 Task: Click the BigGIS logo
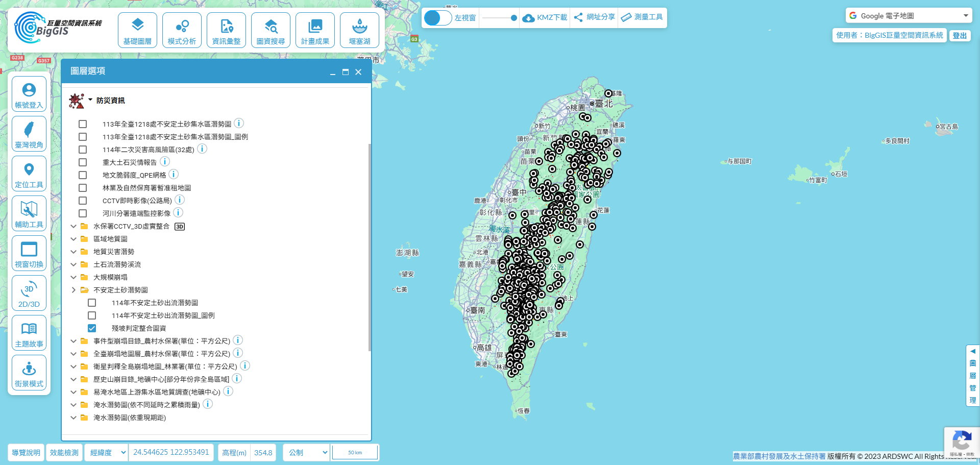tap(58, 28)
